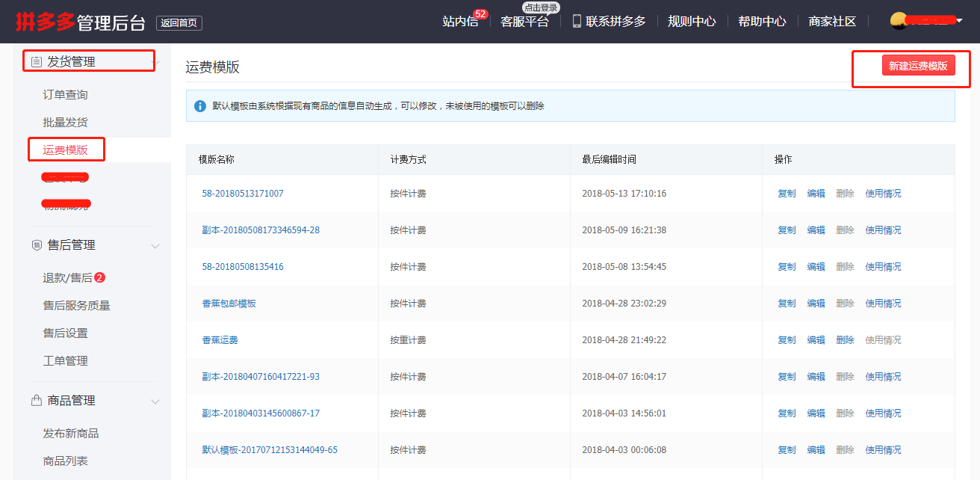Click 复制 for 副本-20180407160417221-93
This screenshot has height=480, width=980.
[x=787, y=377]
